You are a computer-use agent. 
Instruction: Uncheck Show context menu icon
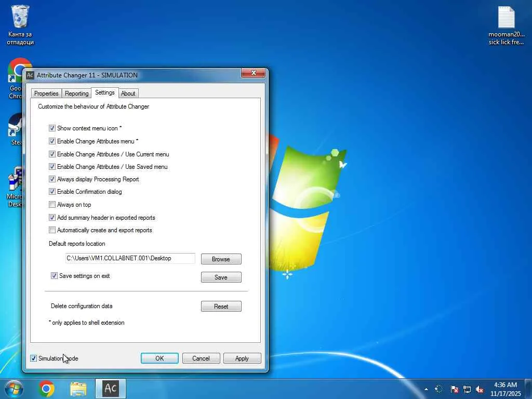[52, 128]
